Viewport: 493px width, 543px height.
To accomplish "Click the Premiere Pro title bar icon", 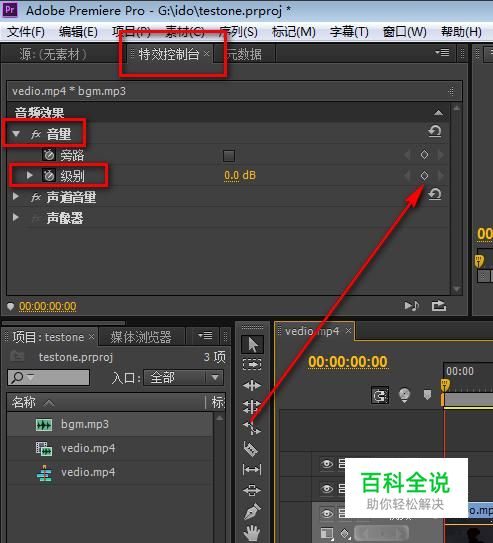I will 10,9.
